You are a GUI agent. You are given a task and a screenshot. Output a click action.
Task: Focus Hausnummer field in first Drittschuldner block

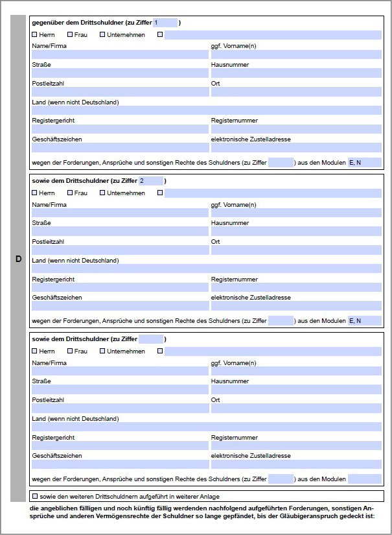click(296, 73)
